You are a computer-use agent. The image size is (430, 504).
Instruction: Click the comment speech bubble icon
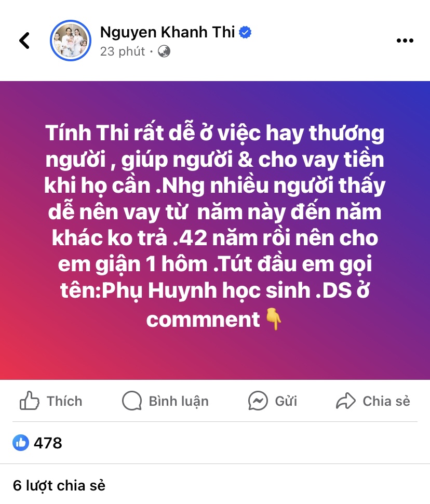tap(132, 401)
